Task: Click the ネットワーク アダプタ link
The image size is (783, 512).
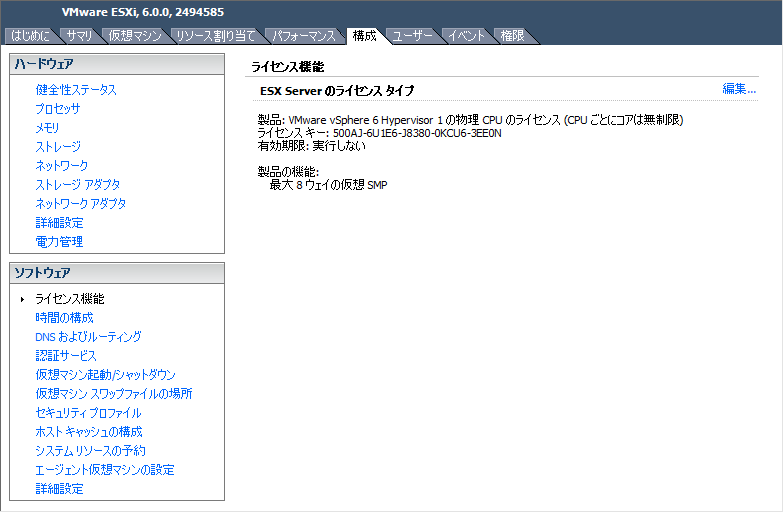Action: click(80, 204)
